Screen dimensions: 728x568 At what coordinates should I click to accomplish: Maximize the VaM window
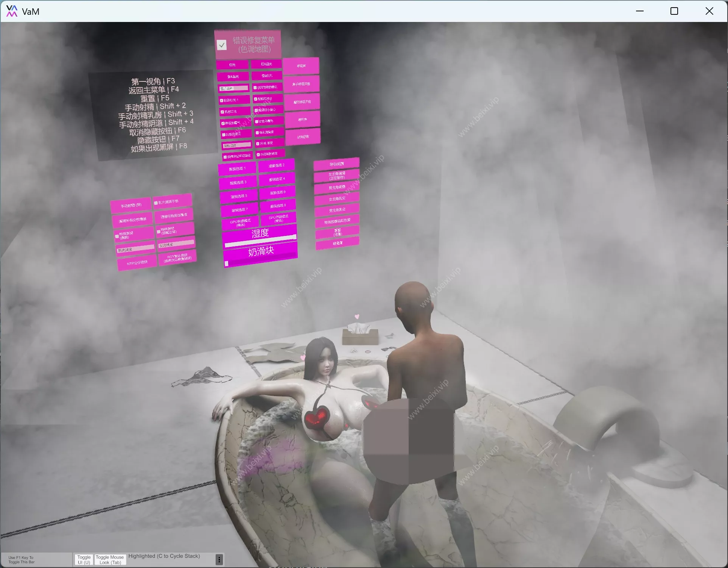pyautogui.click(x=674, y=11)
